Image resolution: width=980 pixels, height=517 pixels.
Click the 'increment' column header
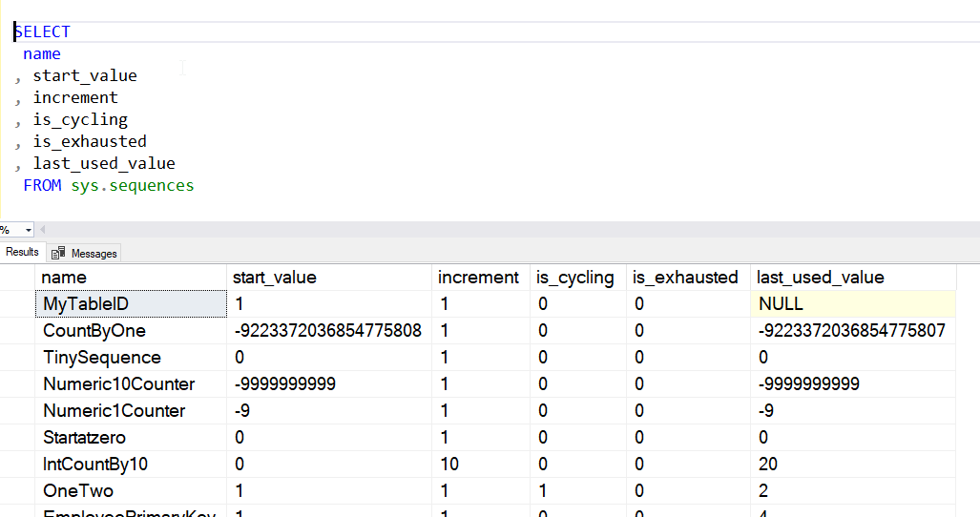[478, 278]
